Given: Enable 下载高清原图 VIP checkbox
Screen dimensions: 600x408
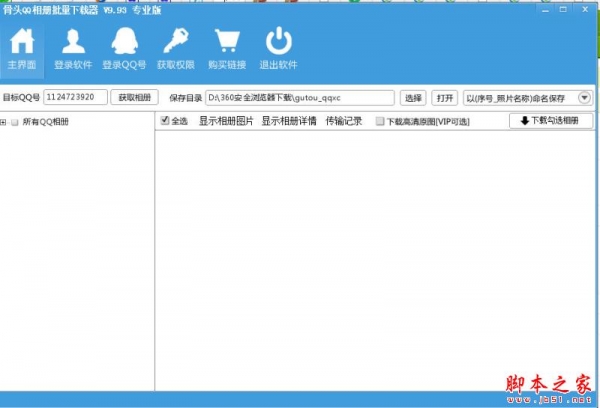Looking at the screenshot, I should point(380,121).
